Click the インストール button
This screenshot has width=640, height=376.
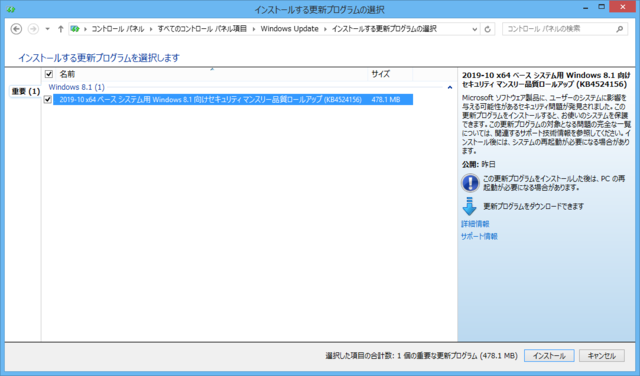point(549,356)
